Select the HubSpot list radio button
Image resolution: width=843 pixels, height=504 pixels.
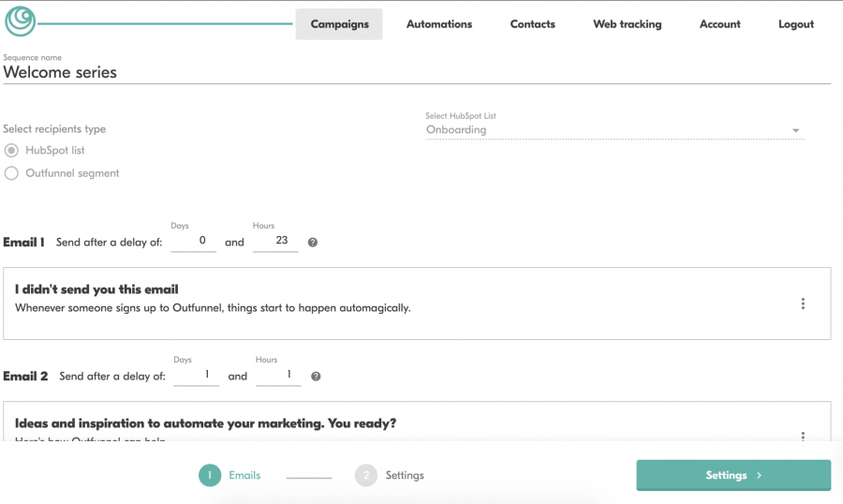click(x=11, y=151)
